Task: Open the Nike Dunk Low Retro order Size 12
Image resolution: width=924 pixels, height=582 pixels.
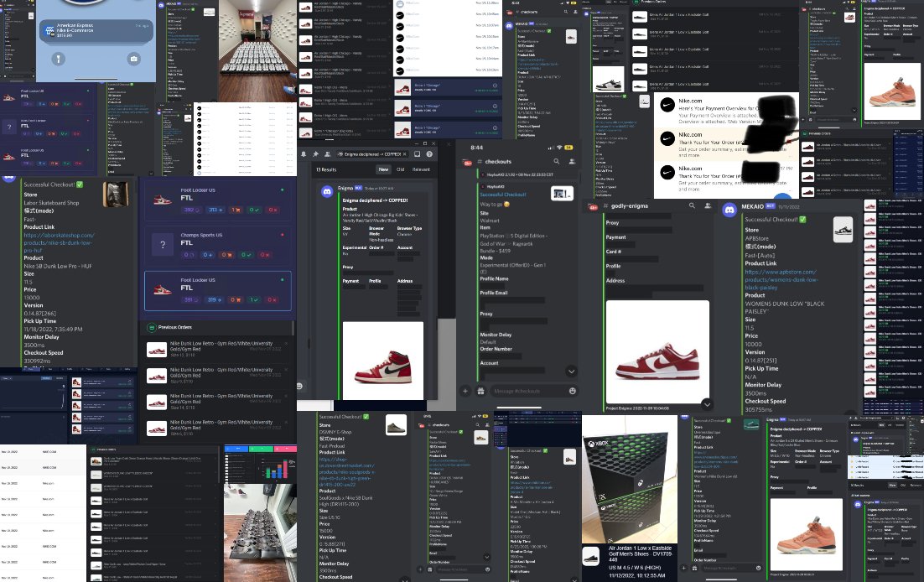Action: [x=217, y=349]
